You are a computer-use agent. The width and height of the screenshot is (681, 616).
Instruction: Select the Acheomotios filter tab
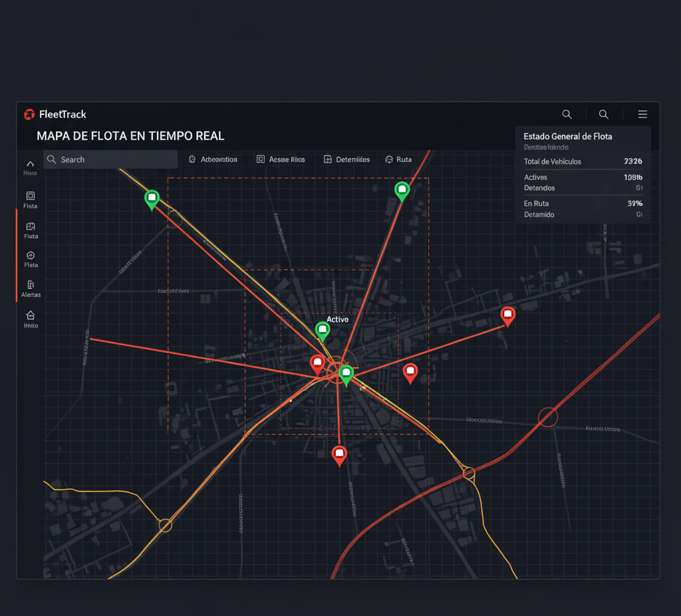tap(213, 160)
